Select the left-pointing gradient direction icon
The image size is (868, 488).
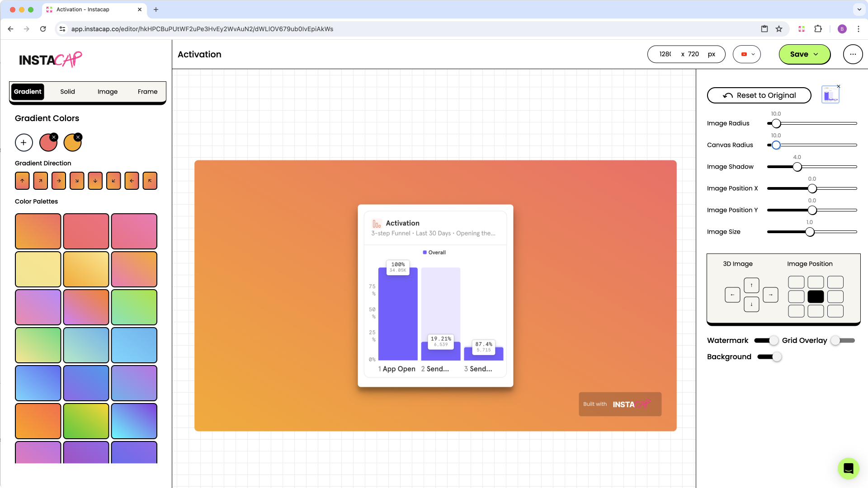[132, 181]
